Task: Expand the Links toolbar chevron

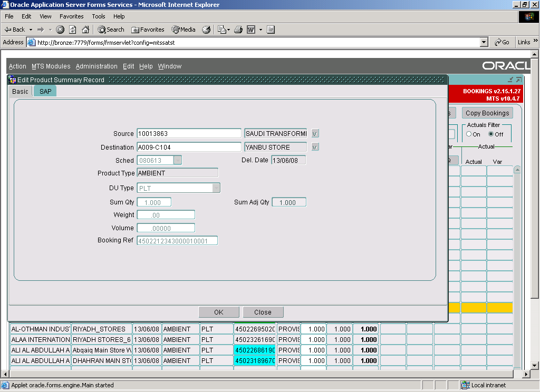Action: point(535,41)
